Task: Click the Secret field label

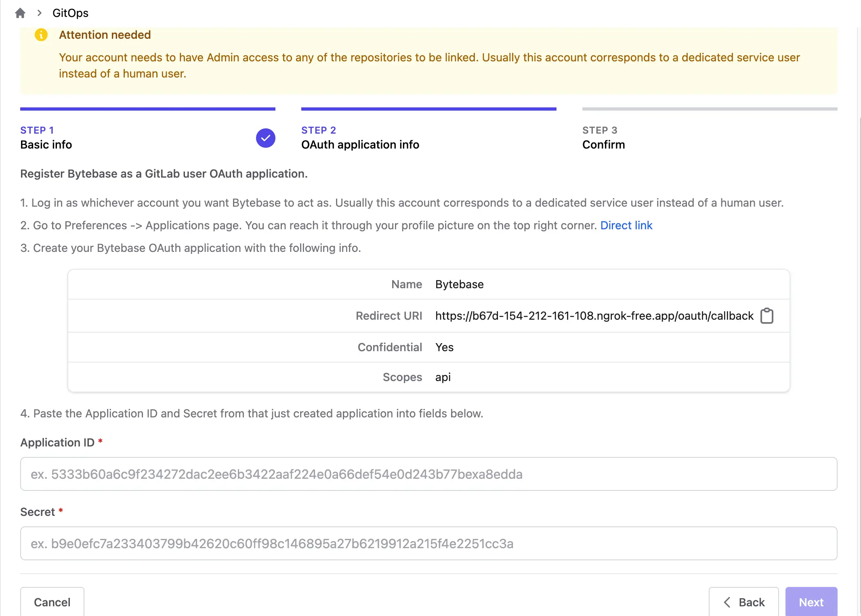Action: (x=38, y=512)
